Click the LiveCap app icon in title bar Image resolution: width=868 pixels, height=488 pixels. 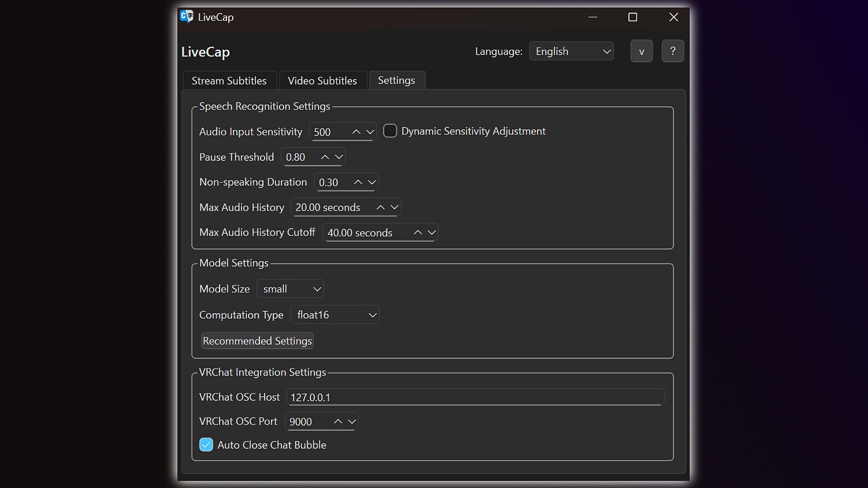[186, 17]
